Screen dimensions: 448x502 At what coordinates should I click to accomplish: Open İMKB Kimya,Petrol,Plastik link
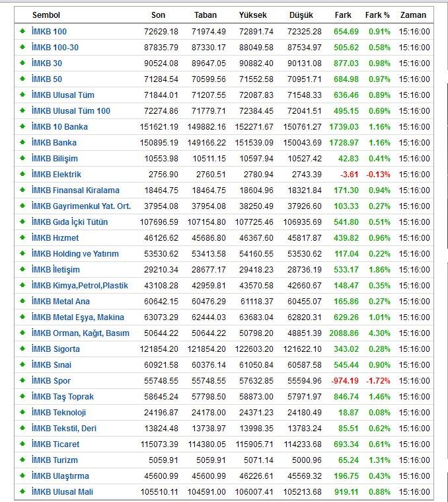(x=80, y=285)
